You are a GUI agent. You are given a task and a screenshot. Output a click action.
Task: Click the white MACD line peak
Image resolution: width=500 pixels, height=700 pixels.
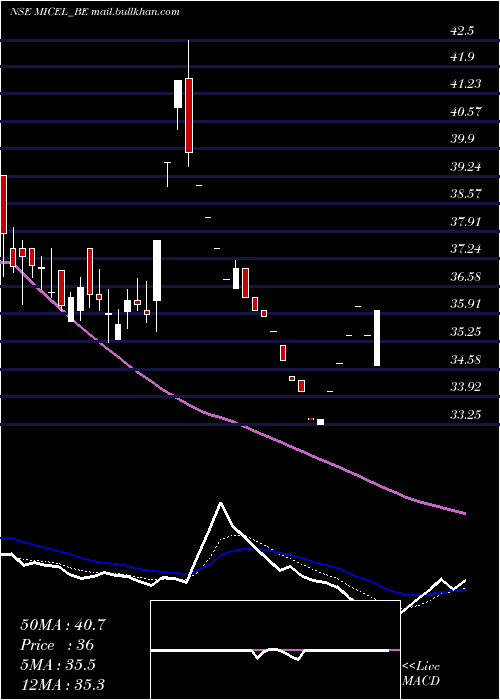click(x=221, y=504)
